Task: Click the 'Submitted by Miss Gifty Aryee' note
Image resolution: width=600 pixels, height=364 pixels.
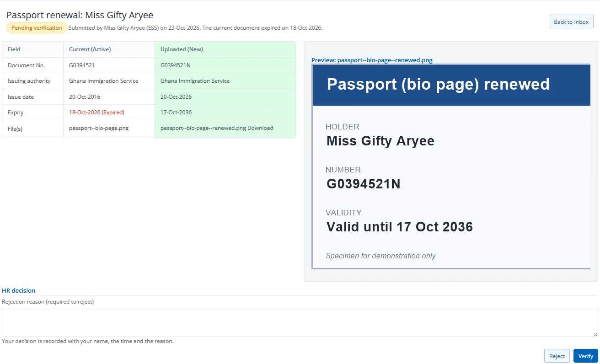Action: coord(195,28)
